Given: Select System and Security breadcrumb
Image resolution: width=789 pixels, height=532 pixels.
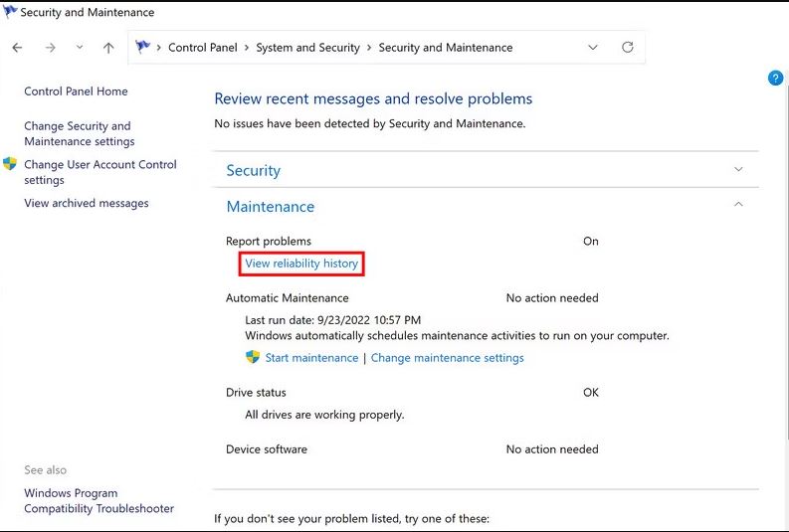Looking at the screenshot, I should 308,48.
